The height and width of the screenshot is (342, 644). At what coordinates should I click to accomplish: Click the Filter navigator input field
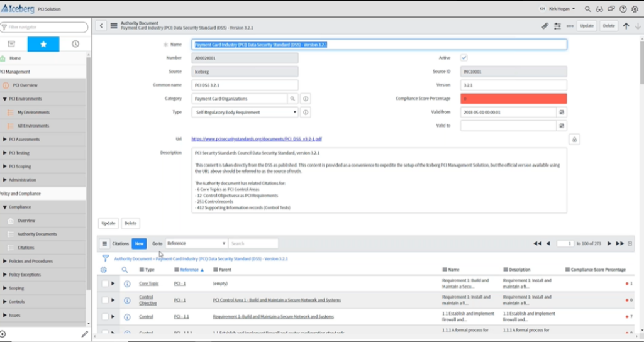[x=44, y=27]
